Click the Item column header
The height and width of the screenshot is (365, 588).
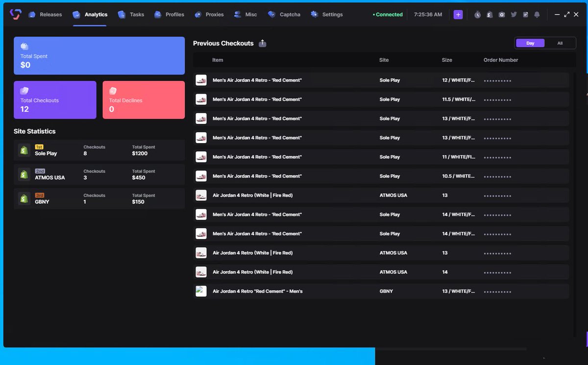pyautogui.click(x=218, y=60)
